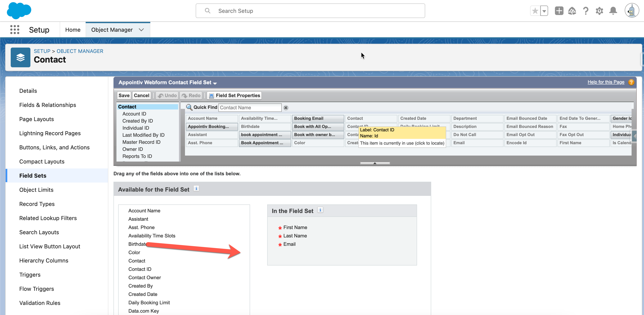Select Daily Booking Limit in available list
This screenshot has height=315, width=644.
(x=149, y=303)
